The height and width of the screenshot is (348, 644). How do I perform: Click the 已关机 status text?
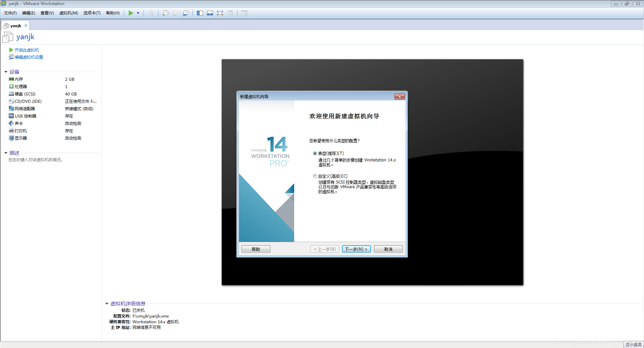tap(139, 310)
